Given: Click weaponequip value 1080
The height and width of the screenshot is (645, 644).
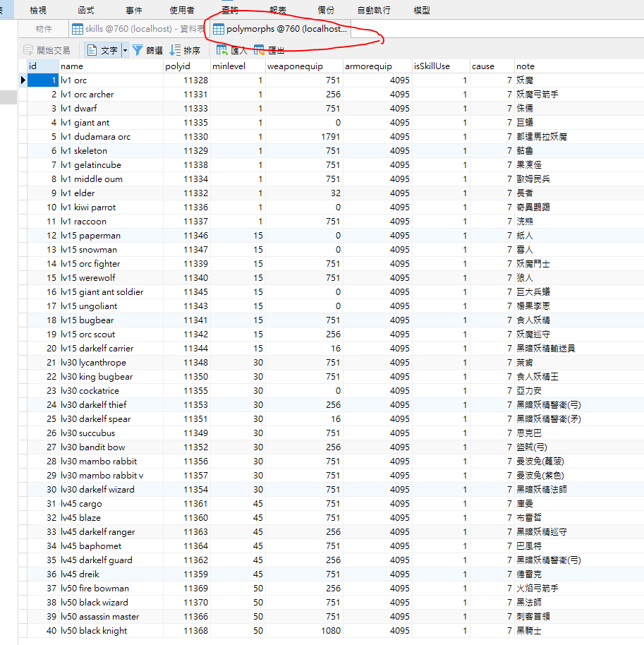Looking at the screenshot, I should 304,631.
